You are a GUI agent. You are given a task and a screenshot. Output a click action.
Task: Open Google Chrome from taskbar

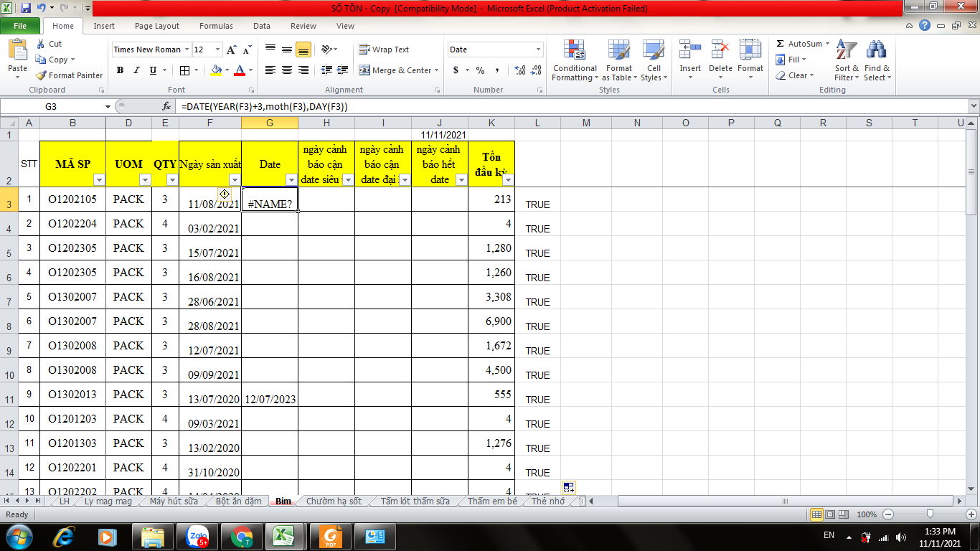tap(242, 537)
